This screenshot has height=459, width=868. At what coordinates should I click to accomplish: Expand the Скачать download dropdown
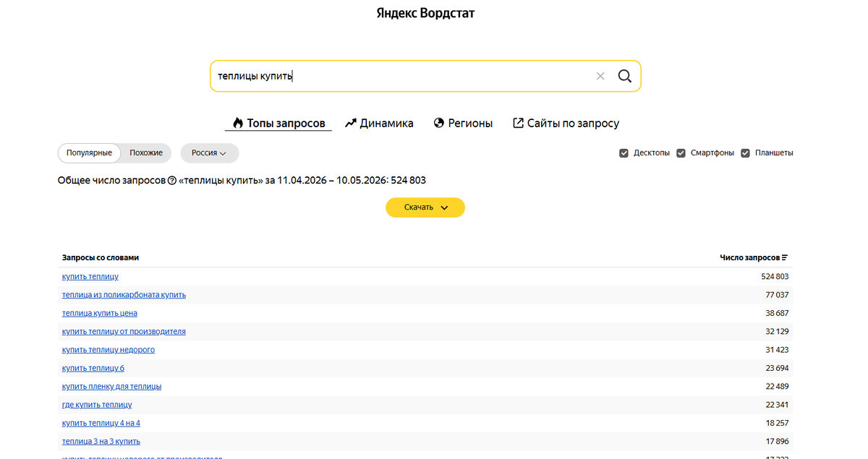click(x=425, y=207)
